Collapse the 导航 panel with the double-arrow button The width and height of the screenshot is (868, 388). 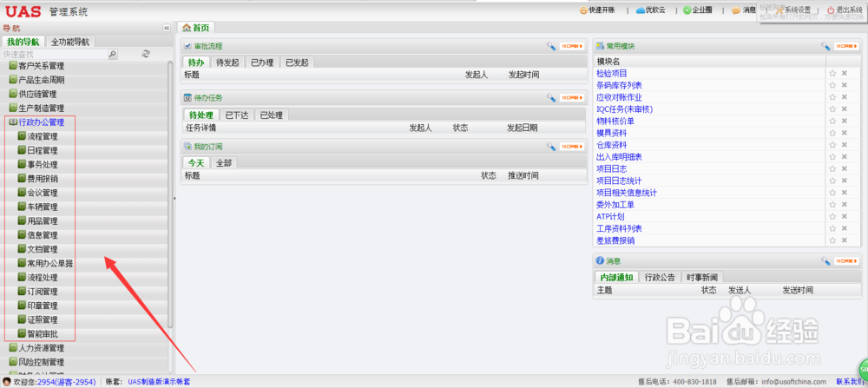click(167, 29)
